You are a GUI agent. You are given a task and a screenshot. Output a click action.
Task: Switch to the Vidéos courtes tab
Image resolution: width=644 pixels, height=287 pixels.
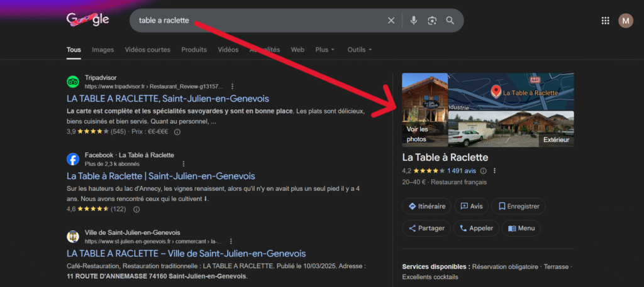click(147, 50)
